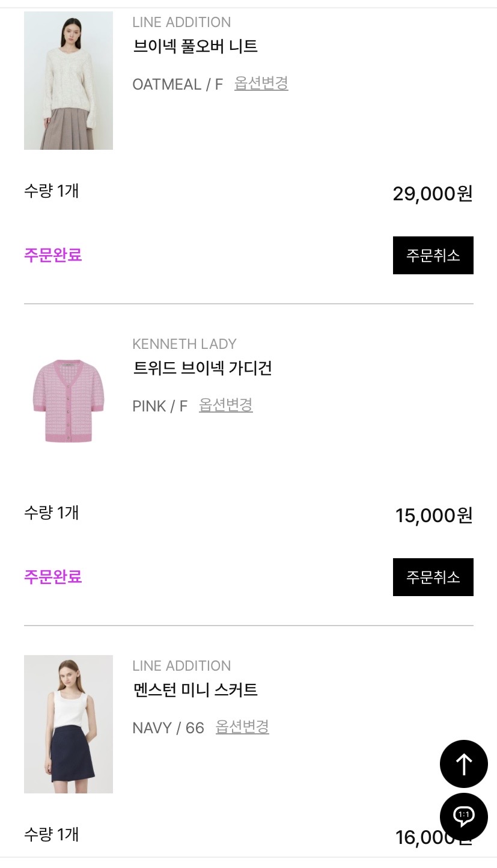Open product title 멘스턴 미니 스커트
Image resolution: width=497 pixels, height=868 pixels.
click(195, 690)
